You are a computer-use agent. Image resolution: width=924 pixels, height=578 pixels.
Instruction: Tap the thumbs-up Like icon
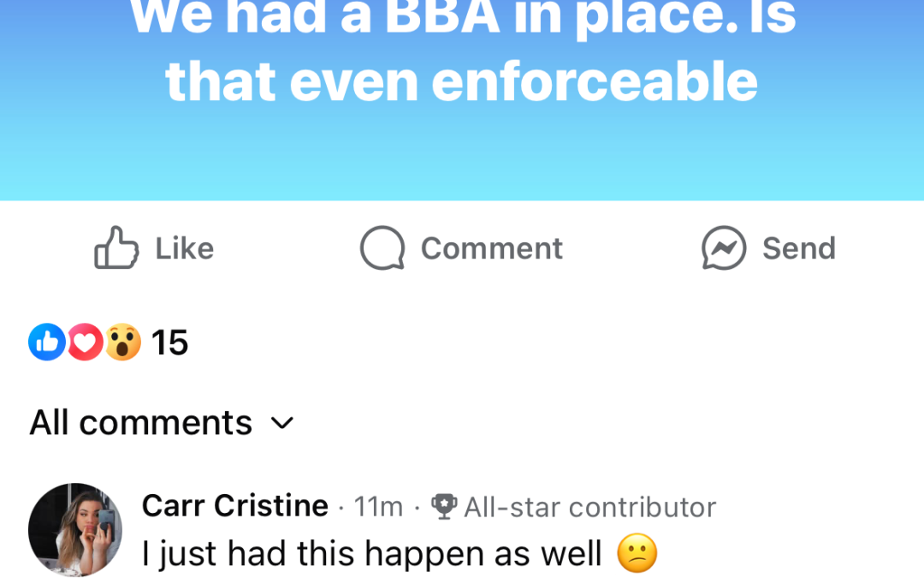coord(116,248)
